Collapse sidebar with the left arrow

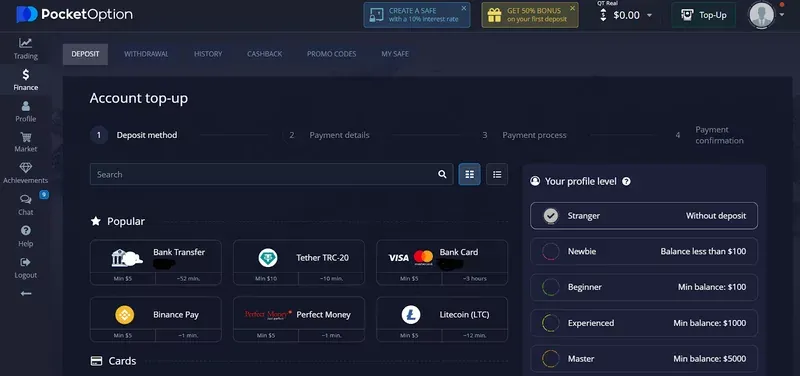click(26, 293)
